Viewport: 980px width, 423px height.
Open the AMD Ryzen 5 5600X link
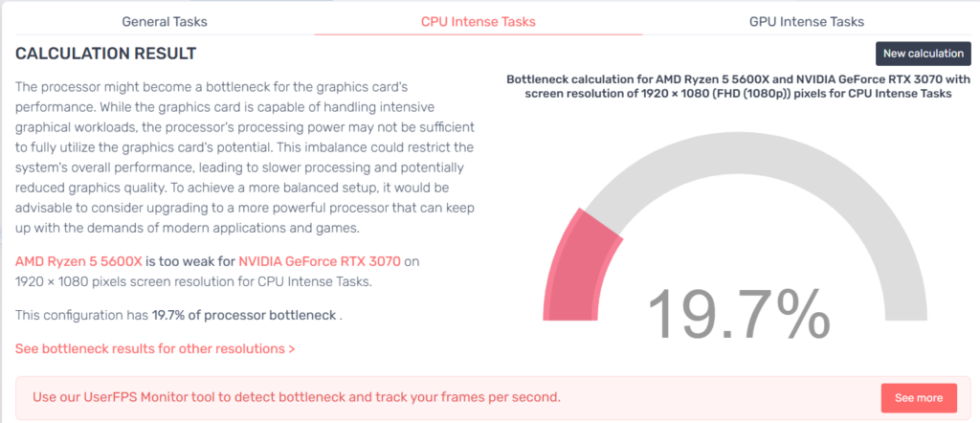[x=78, y=260]
